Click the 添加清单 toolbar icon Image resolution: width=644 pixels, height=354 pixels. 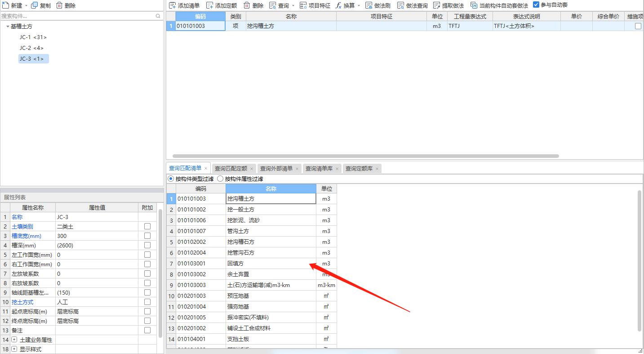(173, 5)
